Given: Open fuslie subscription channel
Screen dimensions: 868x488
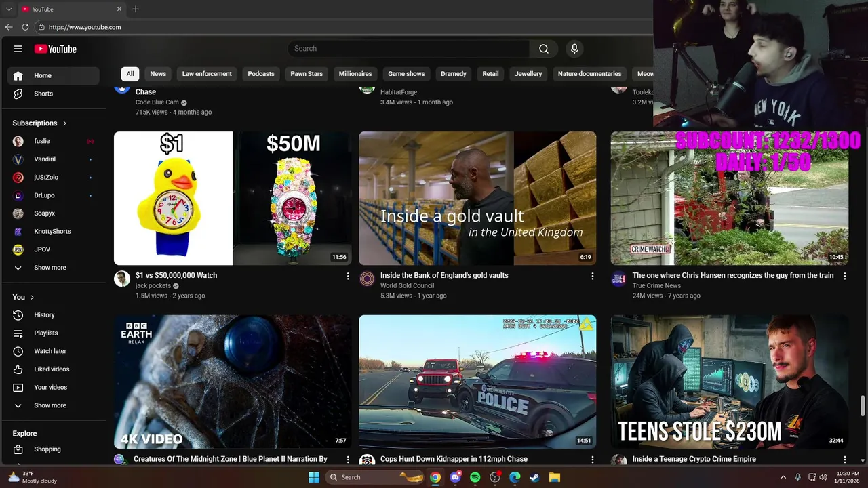Looking at the screenshot, I should [x=54, y=141].
